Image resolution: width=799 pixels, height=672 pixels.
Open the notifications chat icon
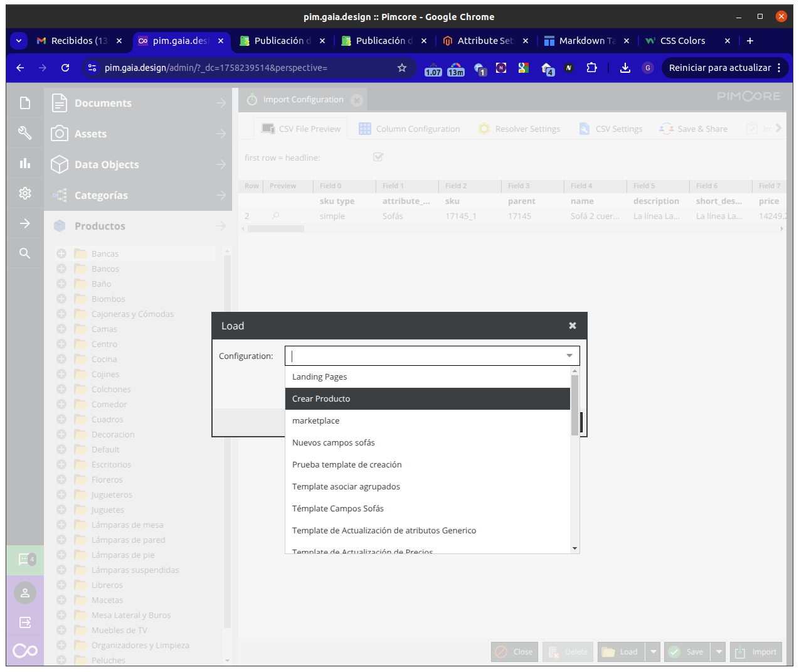click(25, 560)
